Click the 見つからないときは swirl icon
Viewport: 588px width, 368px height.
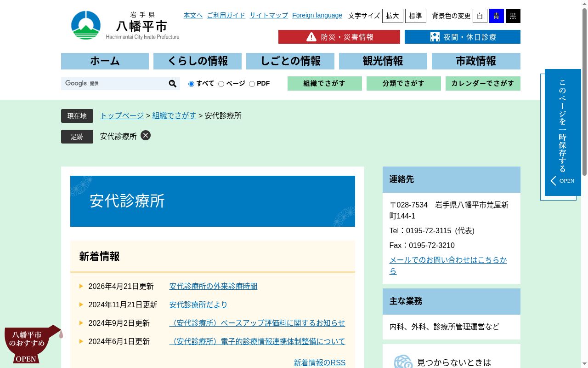click(x=403, y=362)
